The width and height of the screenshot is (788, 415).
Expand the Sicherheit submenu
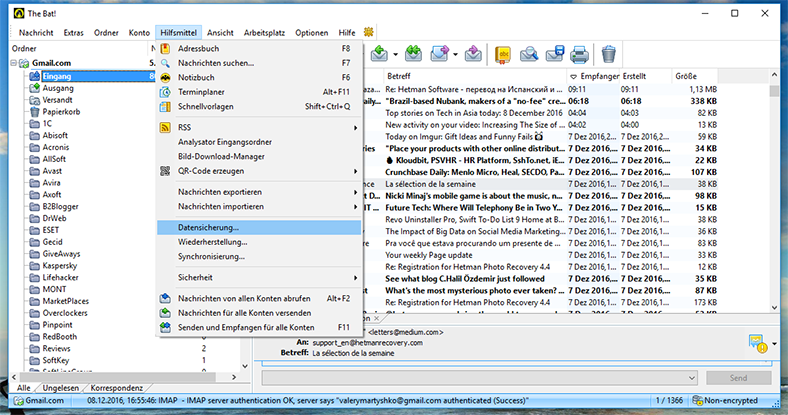pyautogui.click(x=355, y=278)
